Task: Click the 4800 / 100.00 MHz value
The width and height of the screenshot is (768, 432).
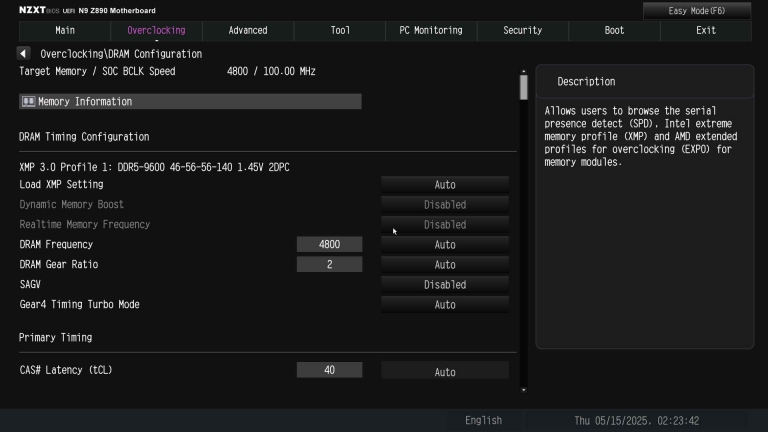Action: tap(271, 72)
